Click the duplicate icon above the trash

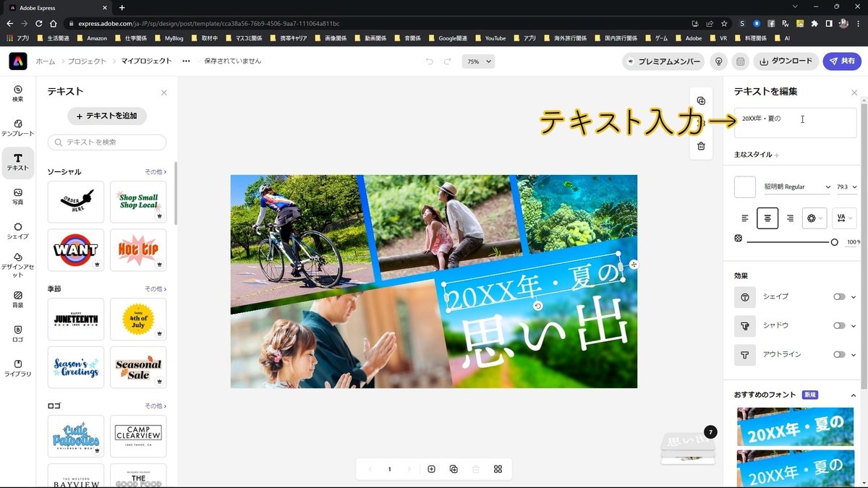(x=701, y=100)
